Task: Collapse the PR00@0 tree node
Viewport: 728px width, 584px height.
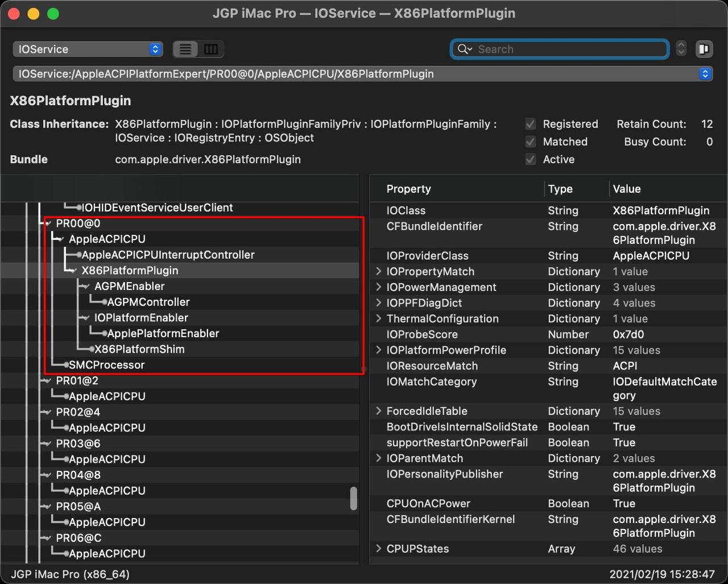Action: (48, 223)
